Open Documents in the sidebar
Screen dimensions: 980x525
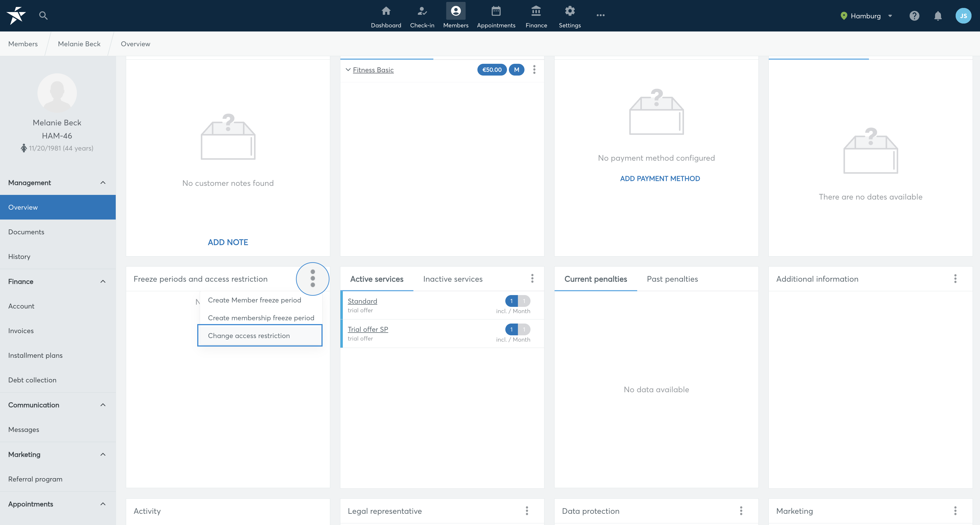[58, 232]
